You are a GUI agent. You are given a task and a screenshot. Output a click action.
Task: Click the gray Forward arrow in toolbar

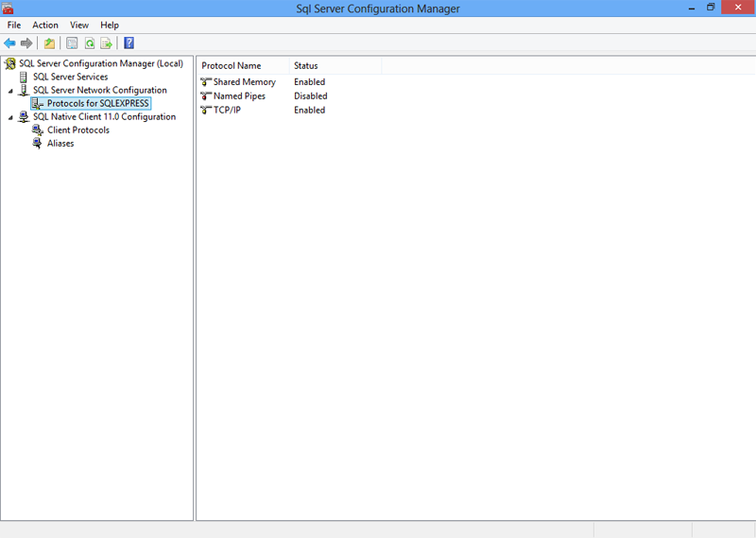pyautogui.click(x=26, y=43)
